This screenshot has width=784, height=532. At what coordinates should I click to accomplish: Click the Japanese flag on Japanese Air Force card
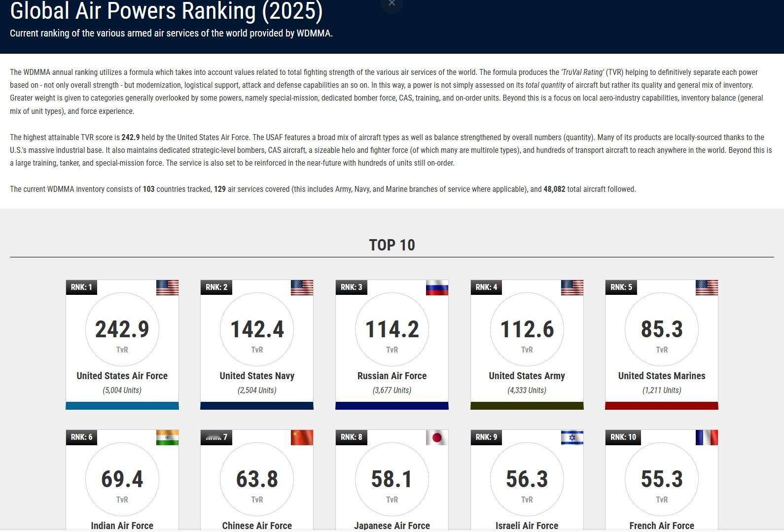(437, 437)
